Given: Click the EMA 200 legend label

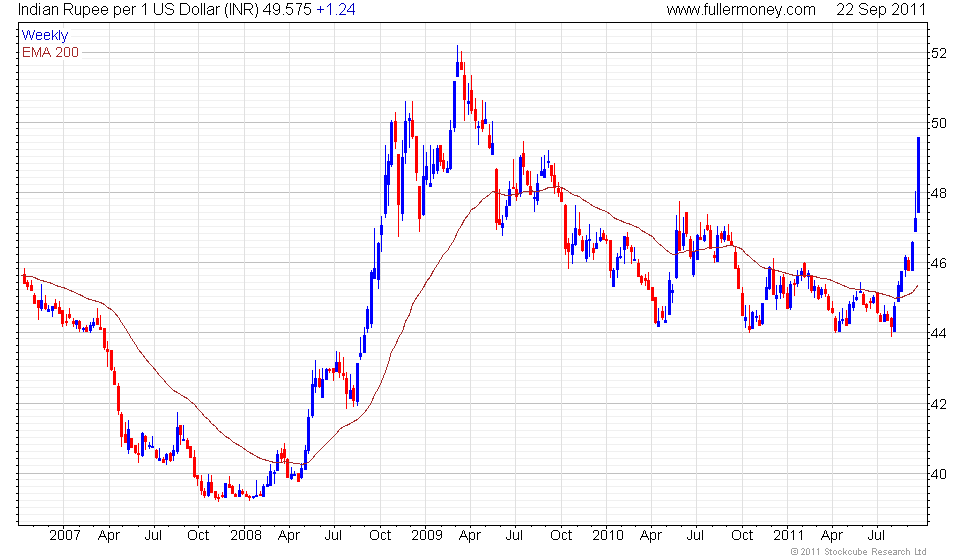Looking at the screenshot, I should coord(50,52).
